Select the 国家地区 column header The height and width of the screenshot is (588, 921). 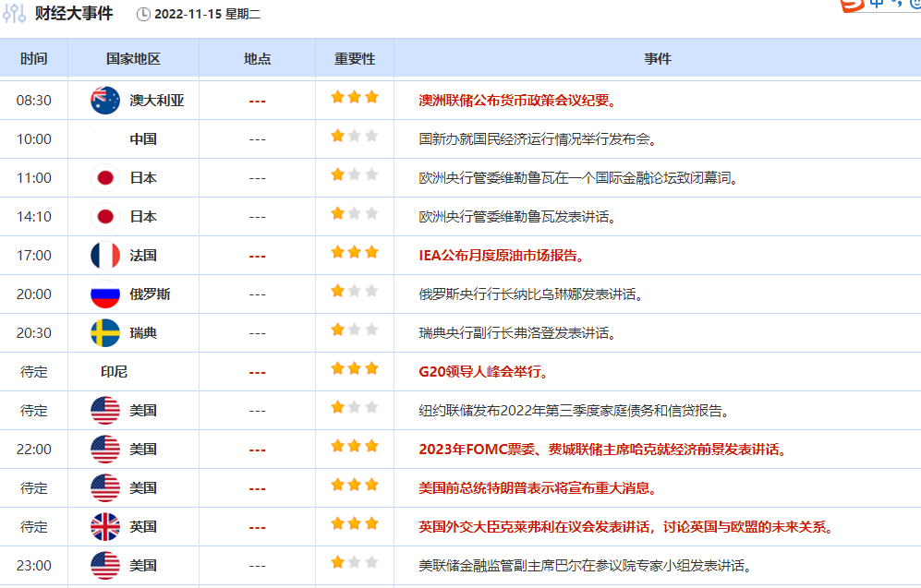point(133,58)
